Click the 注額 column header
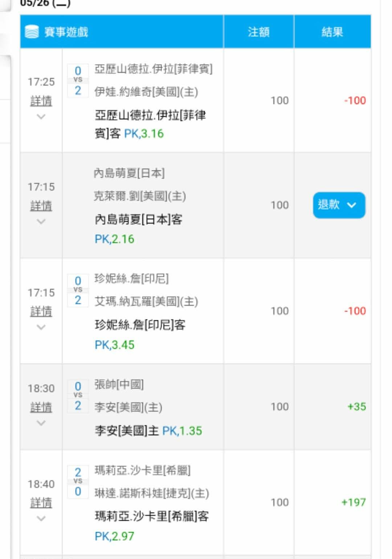This screenshot has width=392, height=559. pos(259,32)
